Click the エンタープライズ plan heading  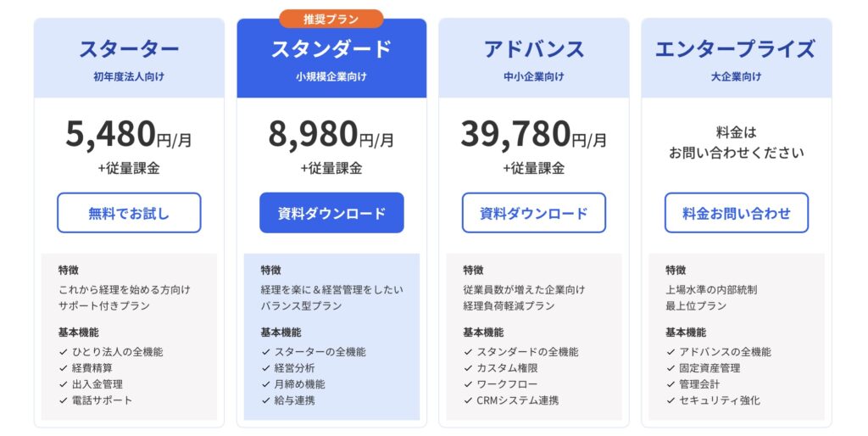[x=736, y=49]
